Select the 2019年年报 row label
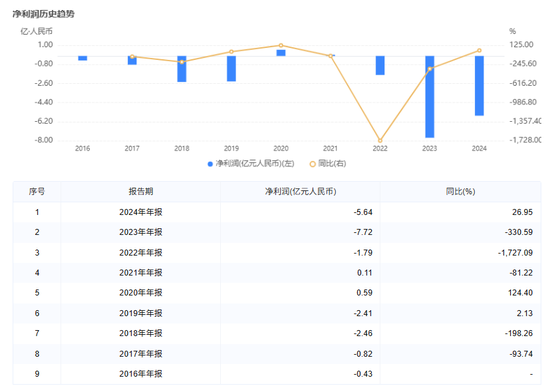Viewport: 550px width, 392px height. pyautogui.click(x=141, y=313)
